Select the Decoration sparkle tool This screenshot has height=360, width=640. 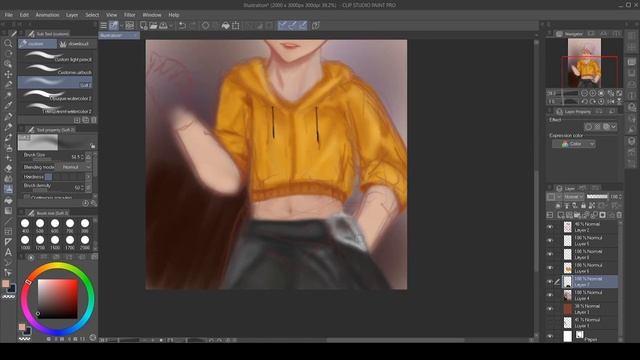click(8, 158)
